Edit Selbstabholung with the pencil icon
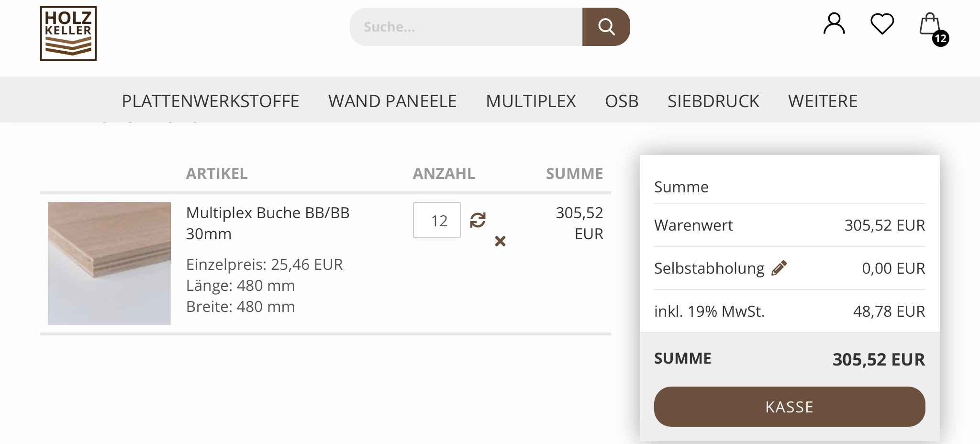The height and width of the screenshot is (444, 980). [779, 268]
